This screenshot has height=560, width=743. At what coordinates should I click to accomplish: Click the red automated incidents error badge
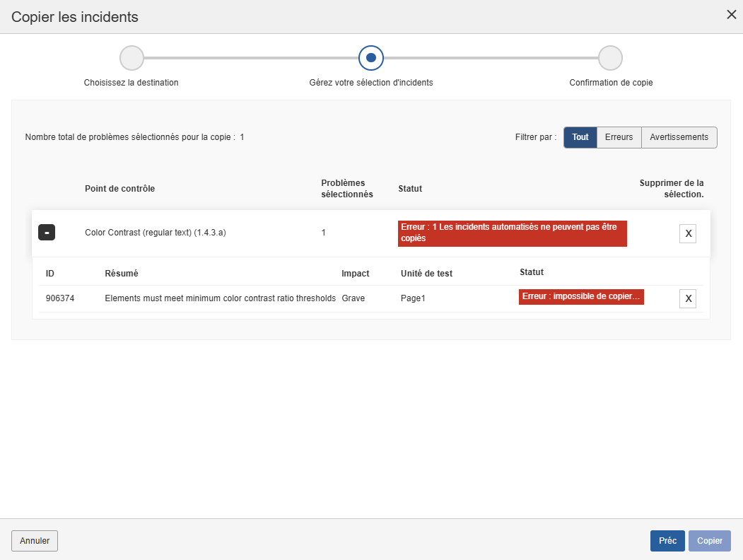[512, 233]
